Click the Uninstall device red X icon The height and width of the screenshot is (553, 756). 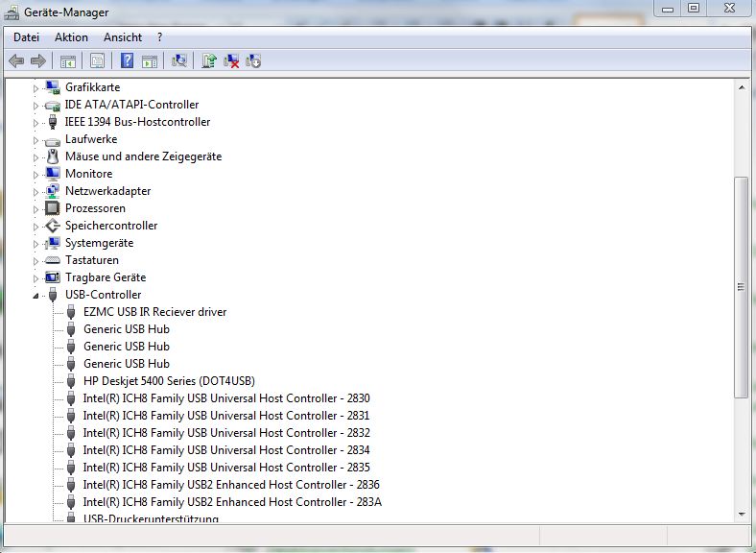point(231,61)
